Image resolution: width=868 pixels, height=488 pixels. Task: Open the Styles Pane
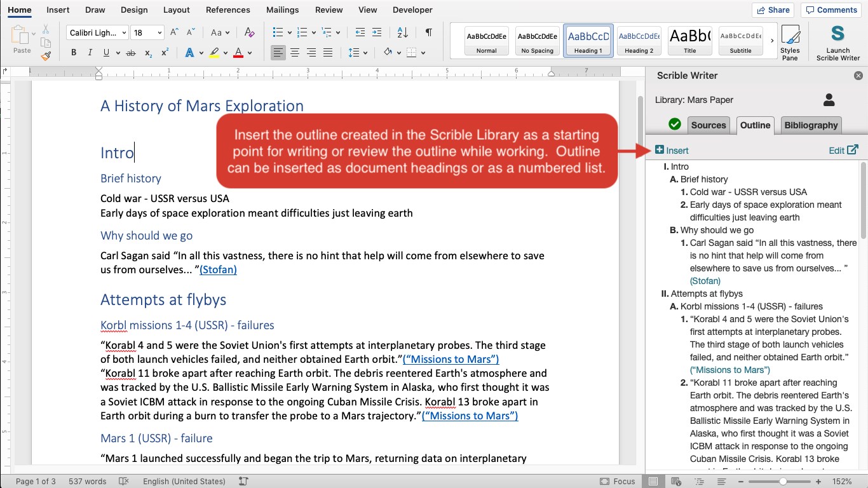coord(790,42)
